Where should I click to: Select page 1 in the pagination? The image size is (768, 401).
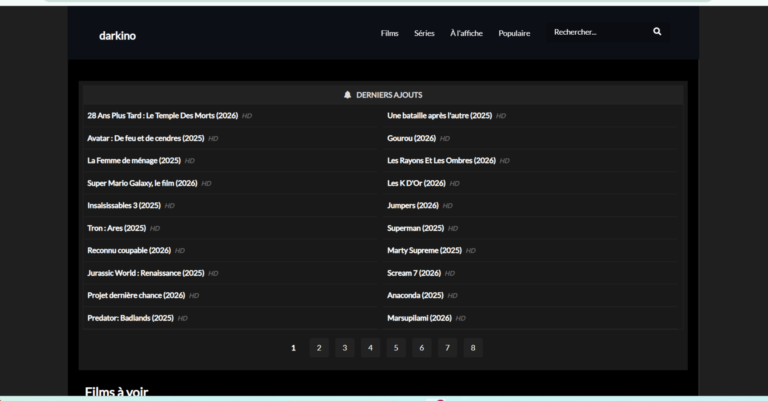tap(293, 347)
